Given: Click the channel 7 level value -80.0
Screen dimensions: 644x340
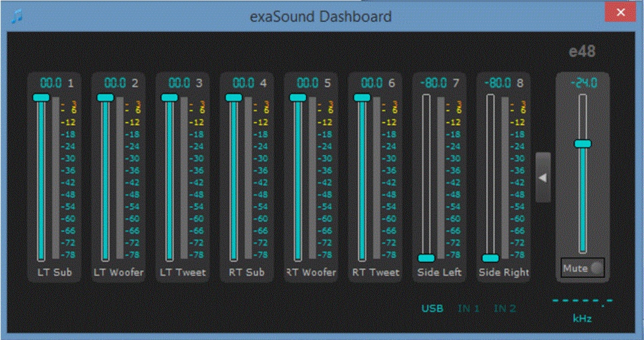Looking at the screenshot, I should click(434, 83).
